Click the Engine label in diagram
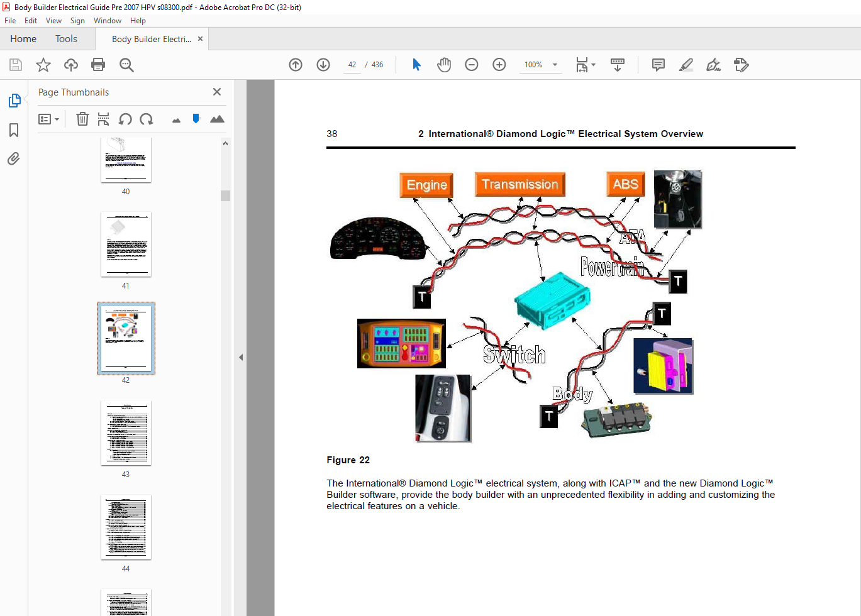The width and height of the screenshot is (861, 616). [426, 185]
